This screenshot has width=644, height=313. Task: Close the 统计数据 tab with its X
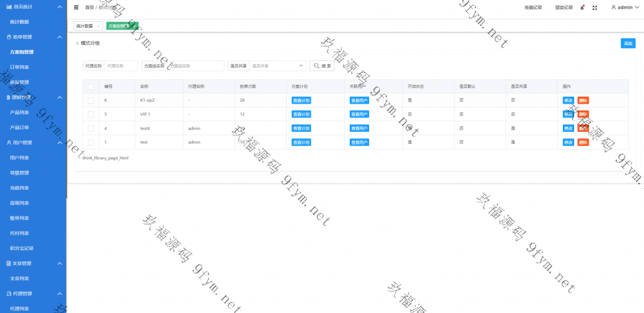[x=98, y=26]
